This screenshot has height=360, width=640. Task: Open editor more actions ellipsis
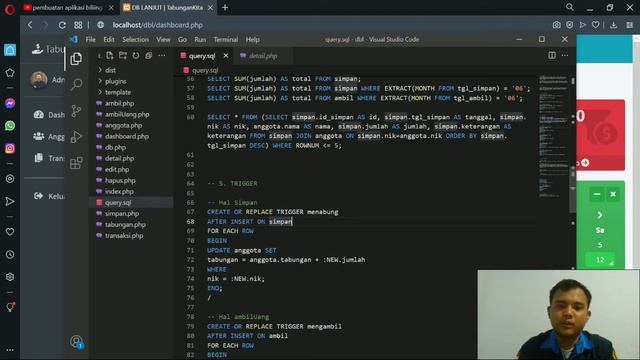click(565, 55)
